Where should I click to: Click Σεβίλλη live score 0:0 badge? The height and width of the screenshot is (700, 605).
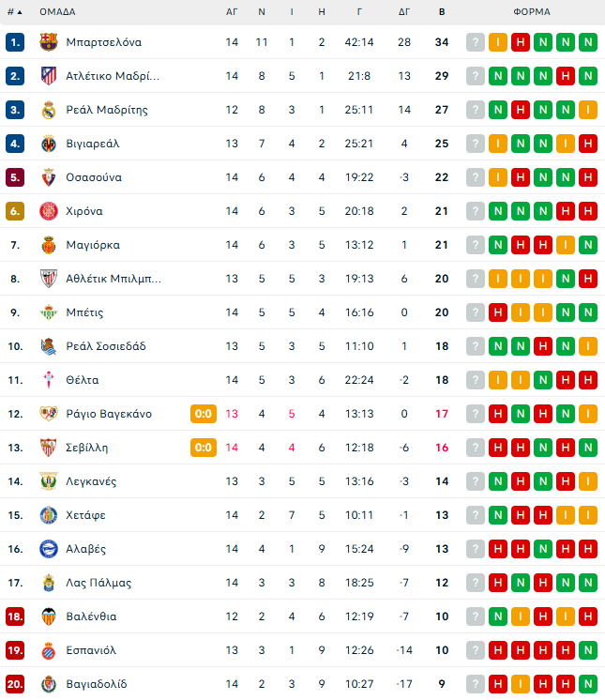(203, 448)
